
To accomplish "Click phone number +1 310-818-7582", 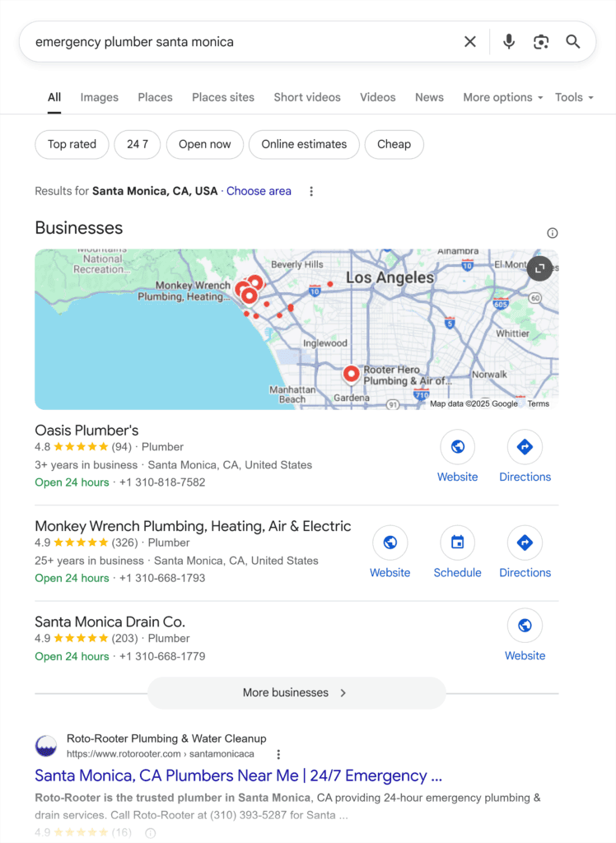I will pos(162,482).
